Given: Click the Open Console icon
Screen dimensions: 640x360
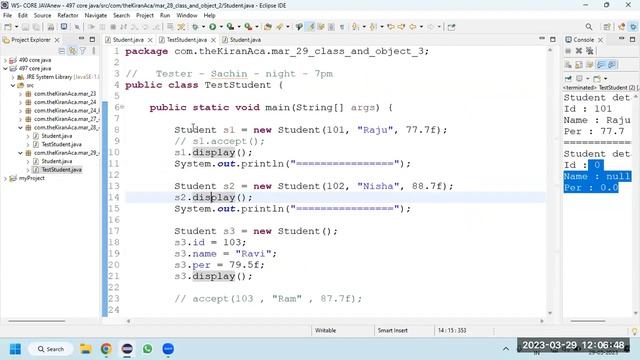Looking at the screenshot, I should click(x=598, y=78).
